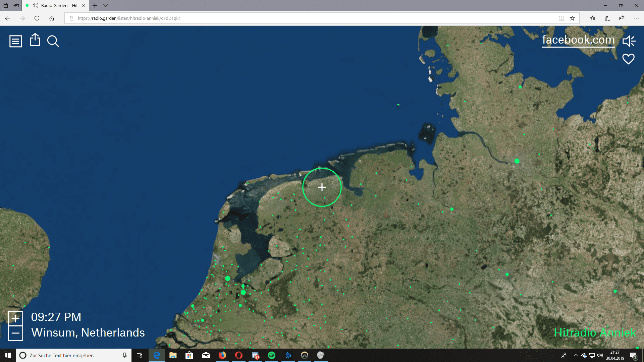The height and width of the screenshot is (362, 644).
Task: Refresh the Radio Garden page
Action: pos(37,18)
